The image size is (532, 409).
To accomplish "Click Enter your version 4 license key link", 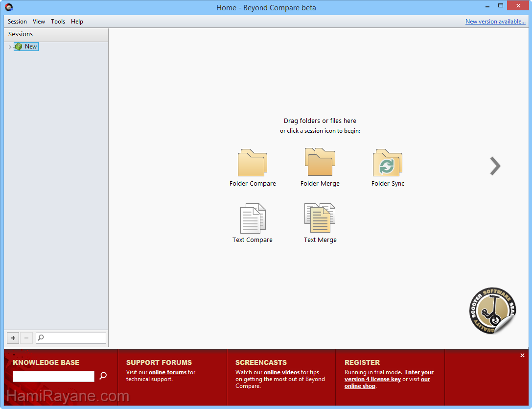I will (x=389, y=376).
